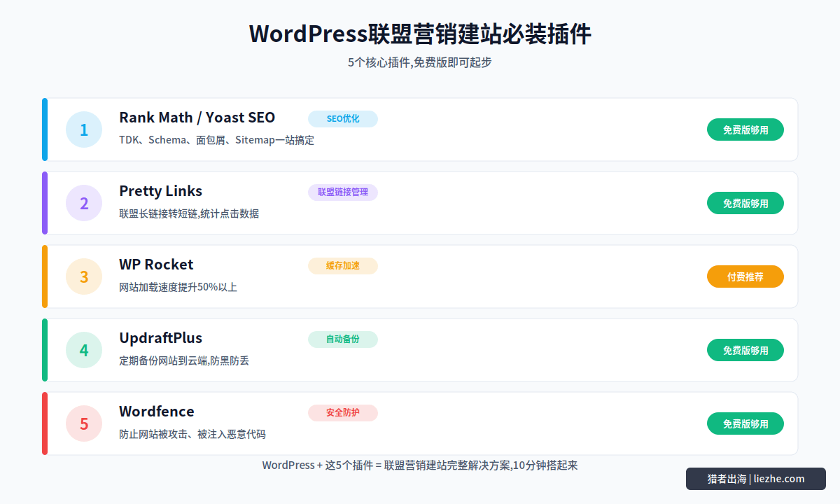Click the number 4 circle badge
This screenshot has height=504, width=840.
(x=84, y=350)
